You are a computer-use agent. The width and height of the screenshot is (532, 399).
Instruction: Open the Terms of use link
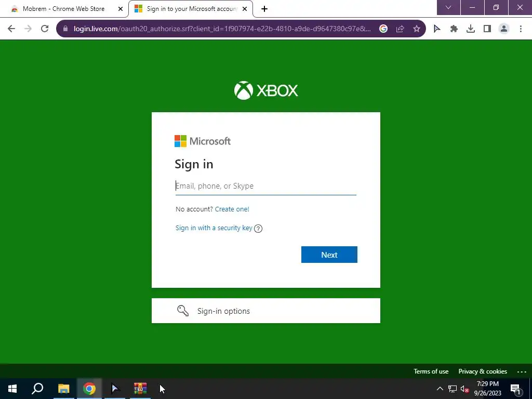[431, 371]
